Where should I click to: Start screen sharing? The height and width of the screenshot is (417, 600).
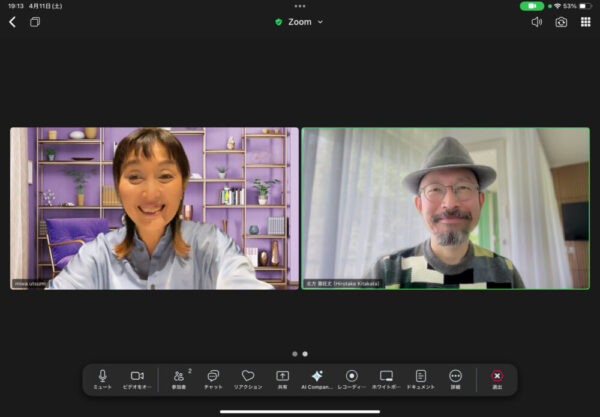282,377
